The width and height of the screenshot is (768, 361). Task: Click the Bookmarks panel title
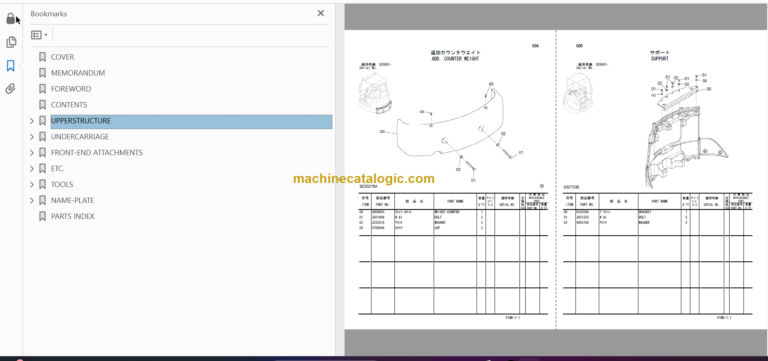tap(48, 14)
